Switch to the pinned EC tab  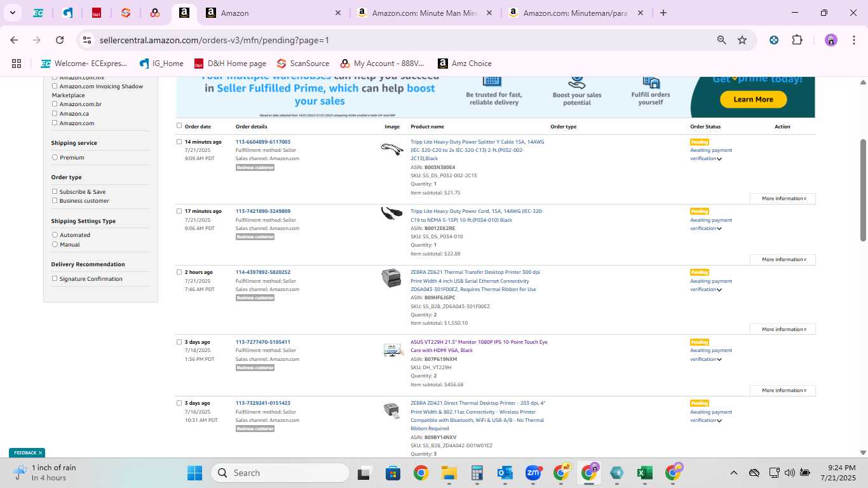tap(38, 13)
